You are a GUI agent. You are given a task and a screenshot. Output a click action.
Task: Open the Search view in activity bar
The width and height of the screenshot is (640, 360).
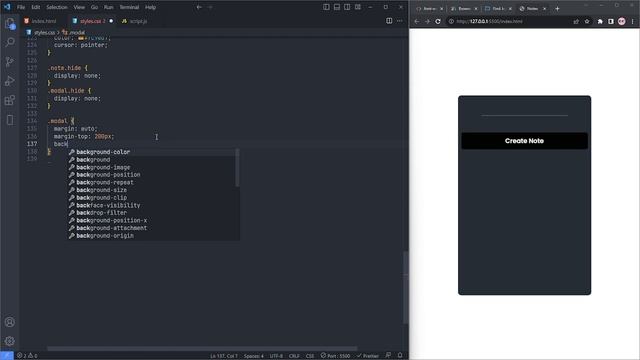tap(10, 42)
